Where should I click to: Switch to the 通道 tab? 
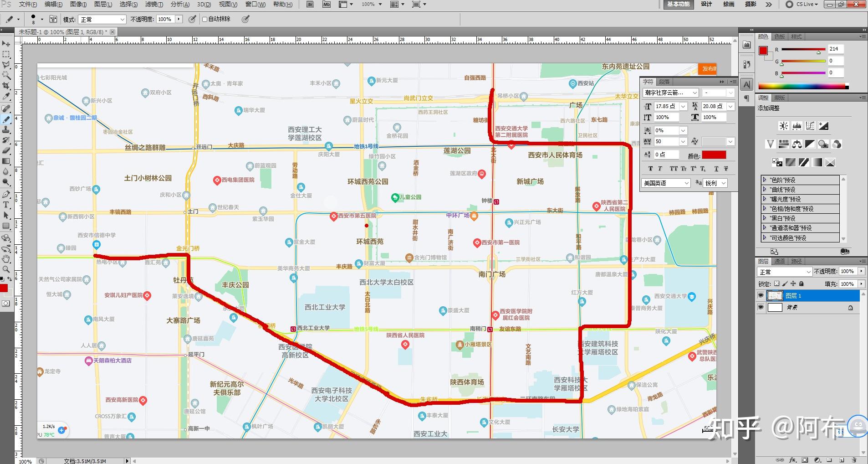point(780,261)
